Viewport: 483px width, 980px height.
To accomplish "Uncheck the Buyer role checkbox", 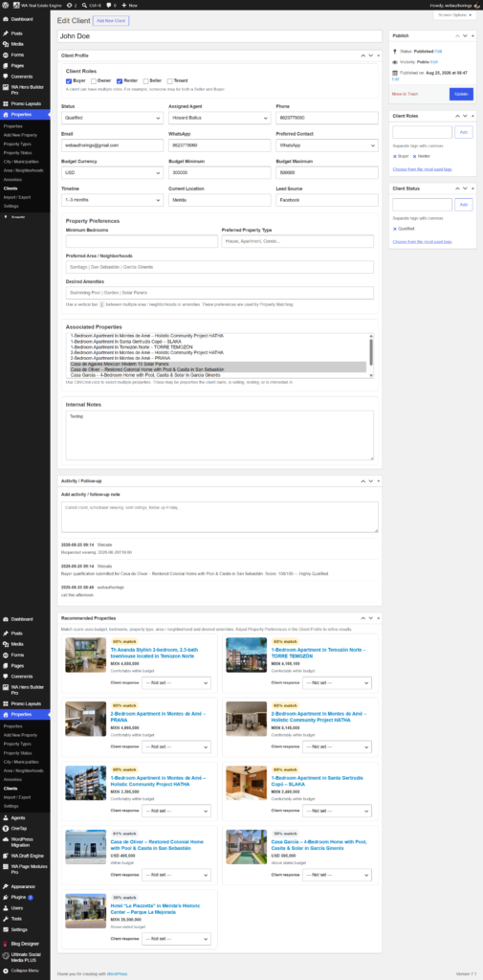I will 69,80.
